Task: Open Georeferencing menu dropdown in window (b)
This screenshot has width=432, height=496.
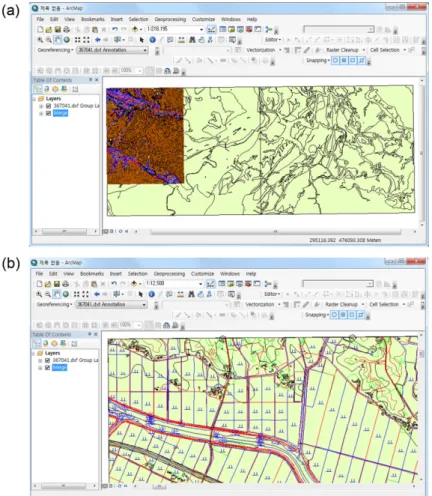Action: pos(54,304)
